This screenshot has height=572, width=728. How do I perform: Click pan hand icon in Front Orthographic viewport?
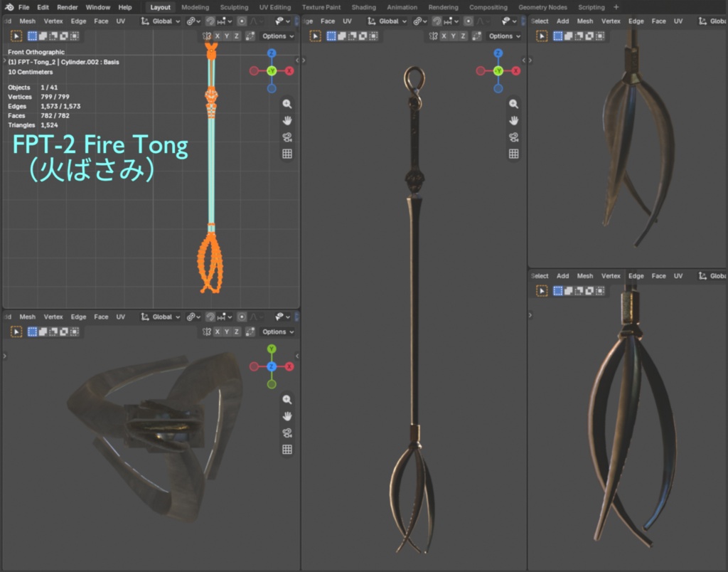[x=287, y=120]
